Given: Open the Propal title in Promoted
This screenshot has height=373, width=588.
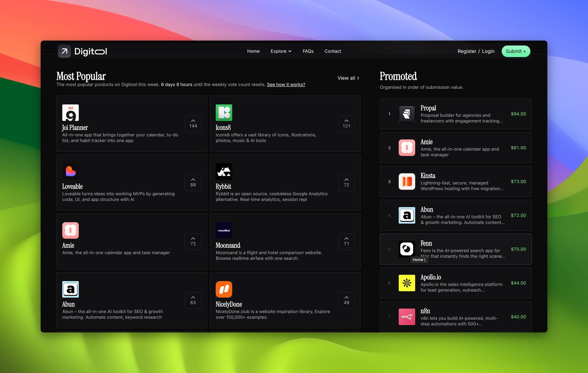Looking at the screenshot, I should [428, 108].
